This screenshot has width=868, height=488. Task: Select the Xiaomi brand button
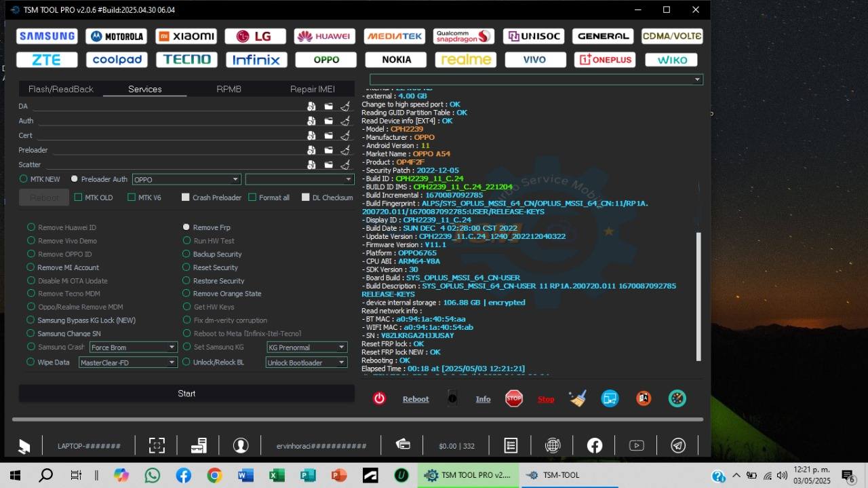pos(186,36)
